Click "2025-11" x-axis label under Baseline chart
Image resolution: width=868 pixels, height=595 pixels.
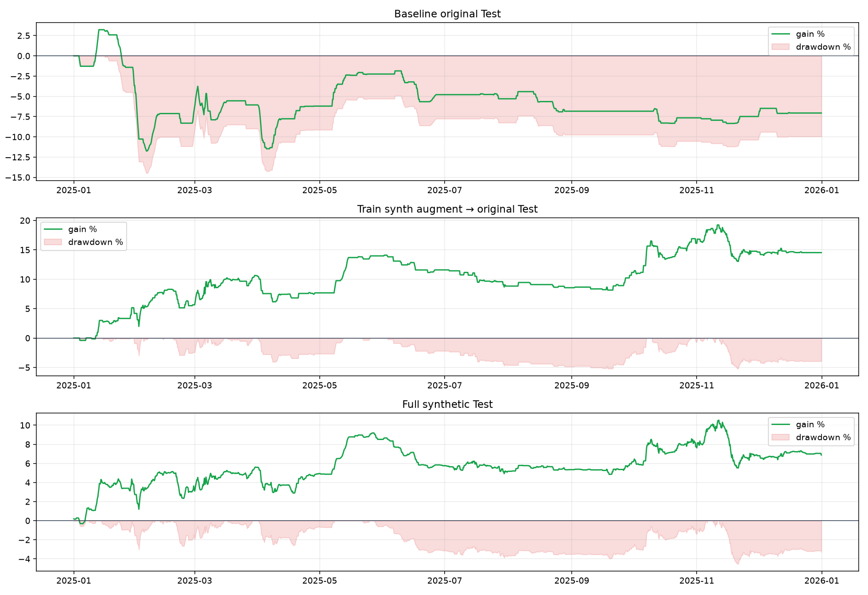coord(697,190)
